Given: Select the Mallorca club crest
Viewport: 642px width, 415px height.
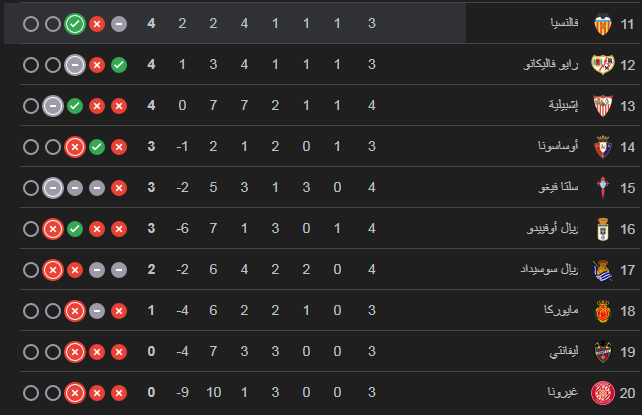Looking at the screenshot, I should (603, 311).
